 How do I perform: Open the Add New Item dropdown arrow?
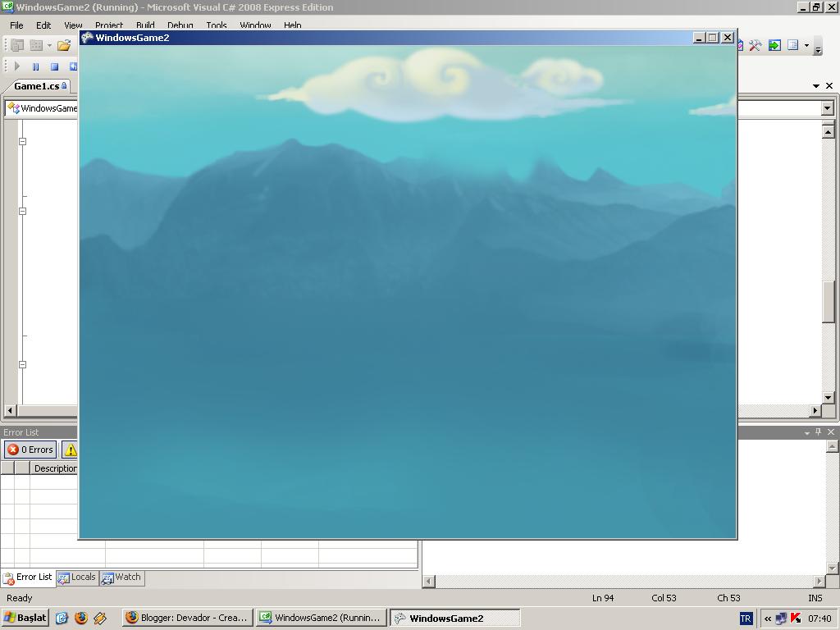point(49,46)
